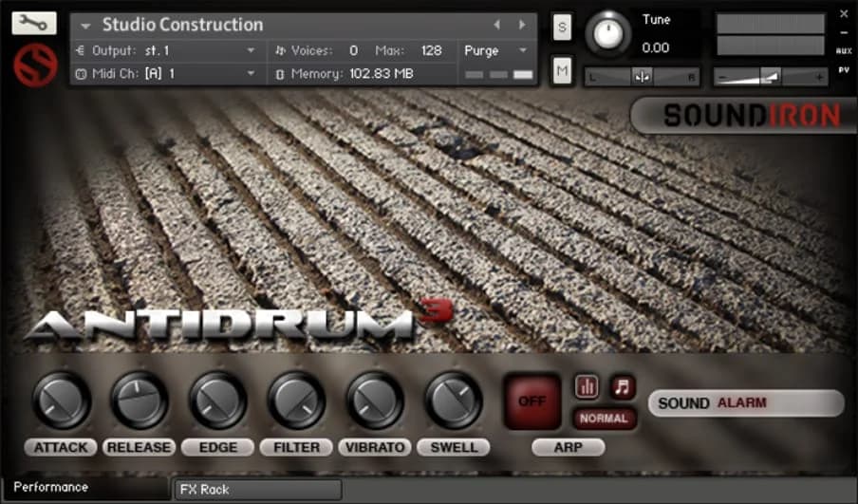Click the EDGE label button
The height and width of the screenshot is (504, 858).
(217, 448)
